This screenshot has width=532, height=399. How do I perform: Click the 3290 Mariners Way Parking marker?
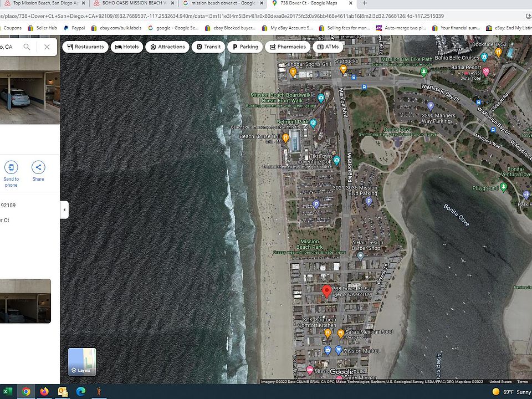[430, 106]
